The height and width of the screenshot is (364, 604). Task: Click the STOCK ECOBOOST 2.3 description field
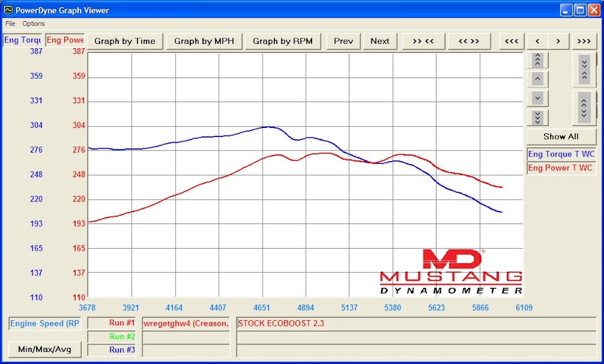click(x=416, y=323)
